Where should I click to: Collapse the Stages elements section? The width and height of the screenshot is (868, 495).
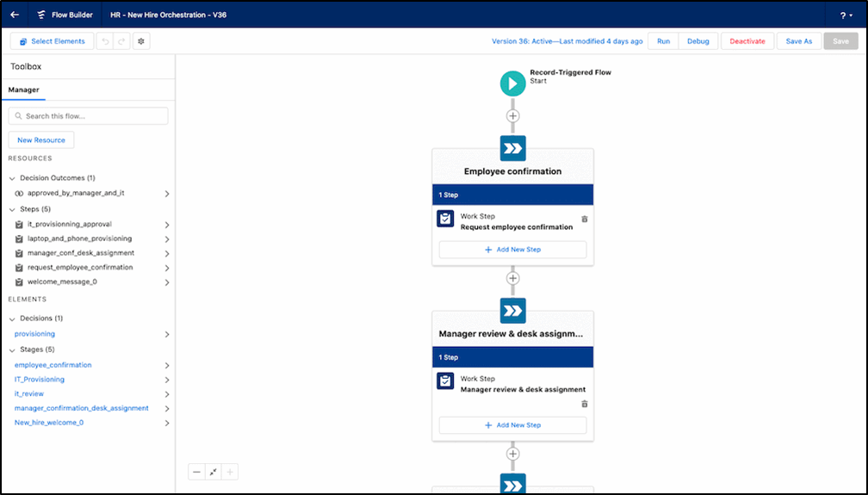click(x=13, y=350)
